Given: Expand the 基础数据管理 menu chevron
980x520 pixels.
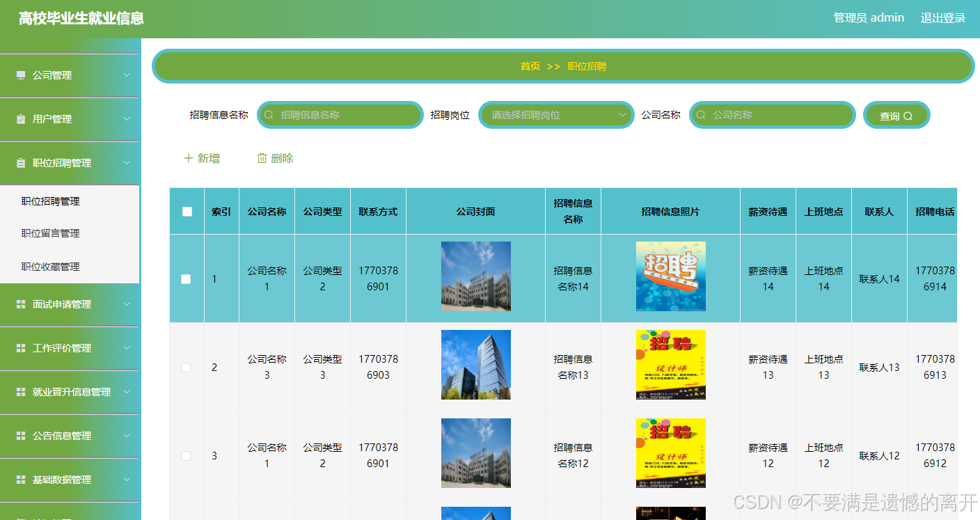Looking at the screenshot, I should 127,480.
